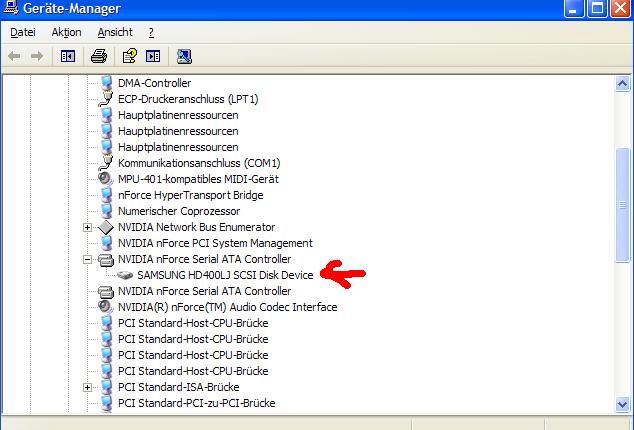Open the Ansicht menu
Image resolution: width=634 pixels, height=430 pixels.
tap(115, 32)
